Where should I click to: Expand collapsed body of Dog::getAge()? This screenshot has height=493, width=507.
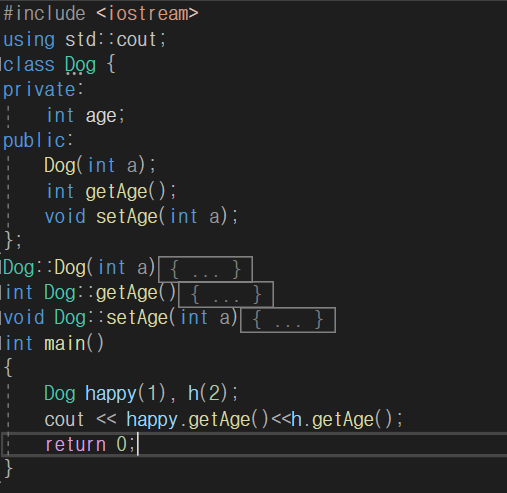[x=226, y=294]
